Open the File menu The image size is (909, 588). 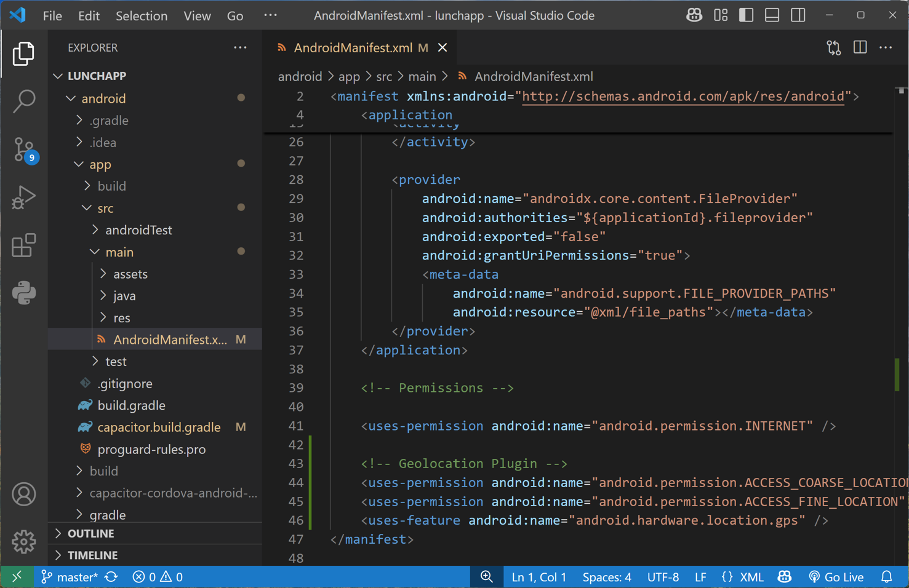click(52, 15)
